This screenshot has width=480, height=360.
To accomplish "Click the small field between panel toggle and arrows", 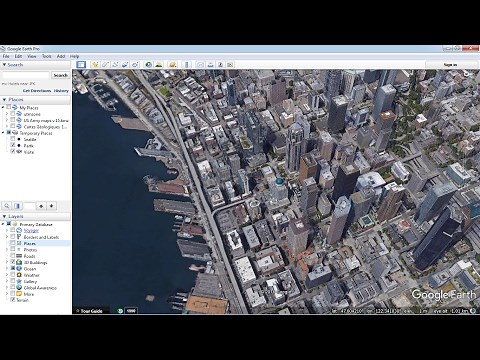I will point(29,206).
